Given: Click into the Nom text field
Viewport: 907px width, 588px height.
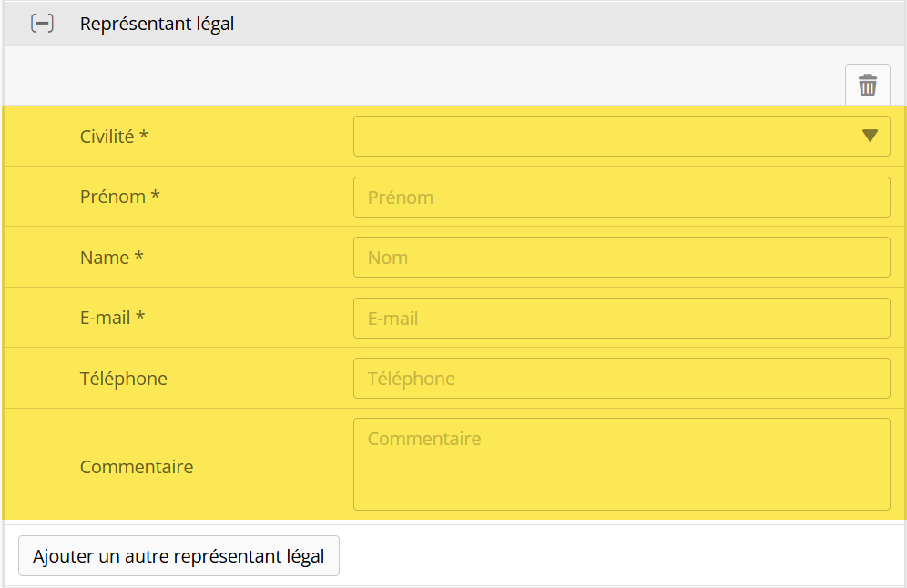Looking at the screenshot, I should tap(621, 258).
